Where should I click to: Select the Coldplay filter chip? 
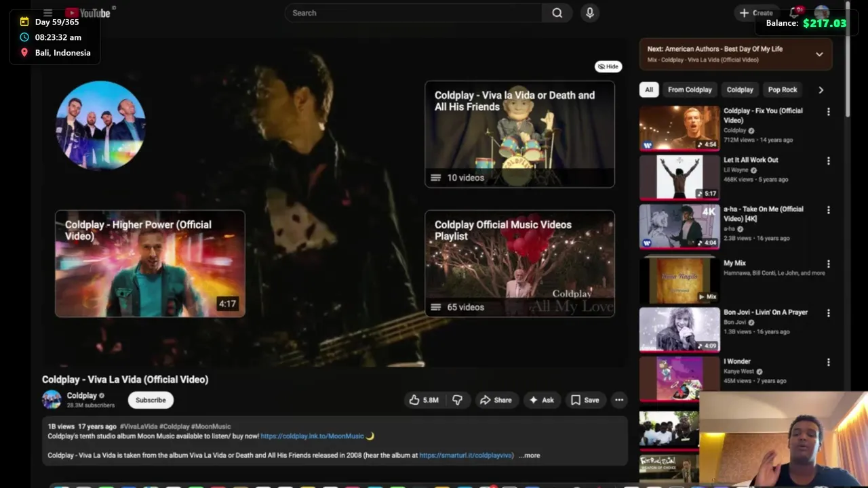coord(740,89)
